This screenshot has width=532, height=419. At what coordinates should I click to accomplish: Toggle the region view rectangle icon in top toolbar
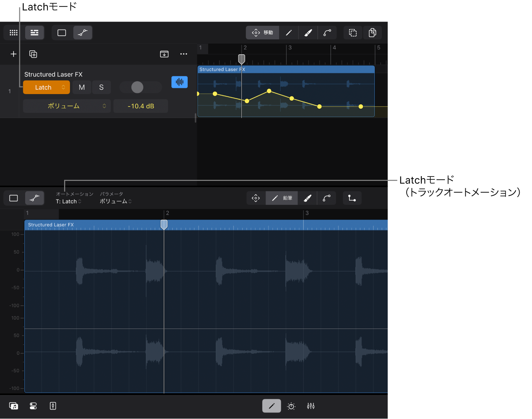(62, 33)
